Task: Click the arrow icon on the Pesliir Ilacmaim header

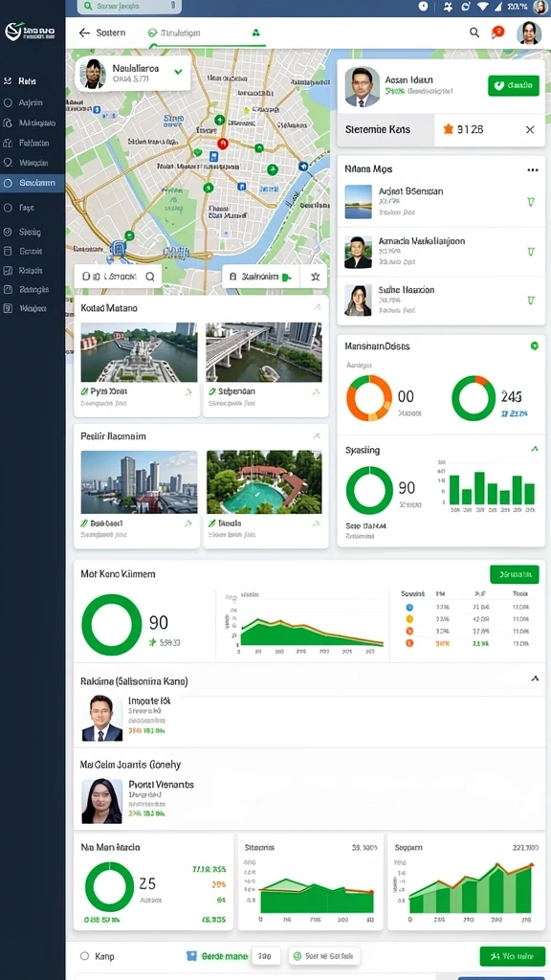Action: (x=317, y=435)
